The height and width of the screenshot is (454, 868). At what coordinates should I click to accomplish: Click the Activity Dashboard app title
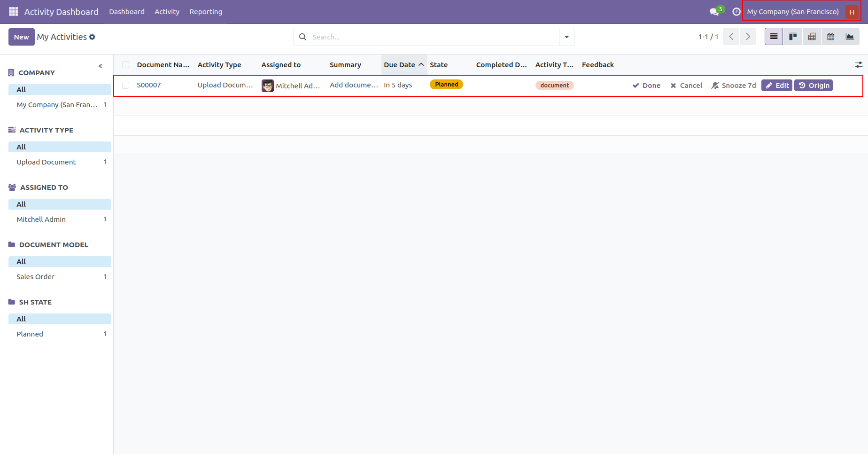click(62, 12)
